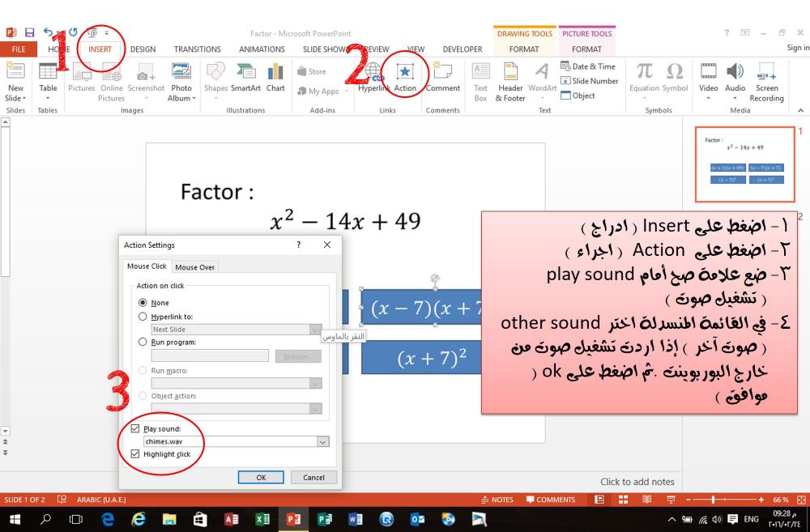Open Header & Footer settings
Image resolution: width=810 pixels, height=532 pixels.
(x=510, y=82)
